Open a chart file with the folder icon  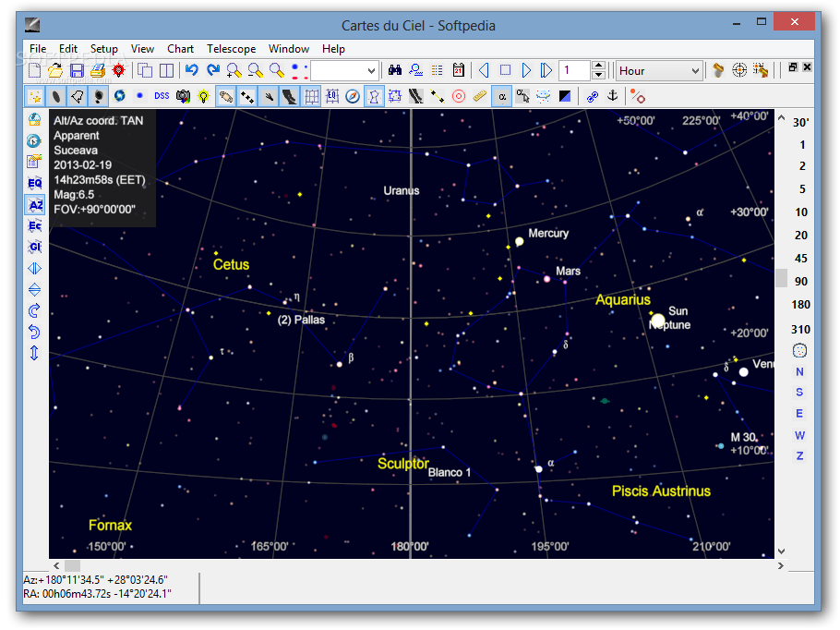click(55, 70)
